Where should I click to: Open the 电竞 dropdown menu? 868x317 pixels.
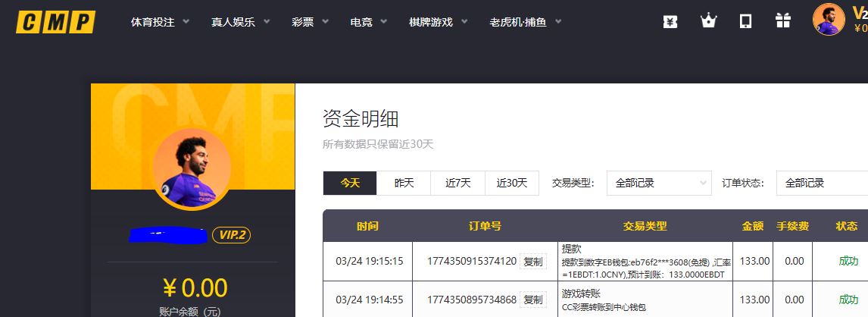(369, 22)
